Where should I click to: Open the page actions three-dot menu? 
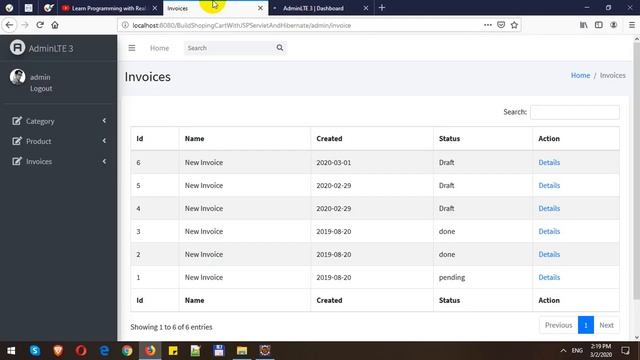pyautogui.click(x=487, y=25)
